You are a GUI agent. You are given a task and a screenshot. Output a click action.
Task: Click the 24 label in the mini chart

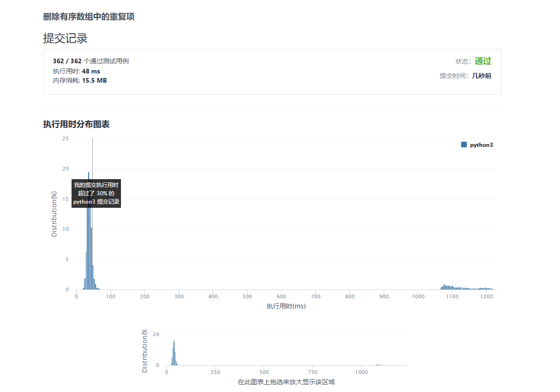[156, 334]
